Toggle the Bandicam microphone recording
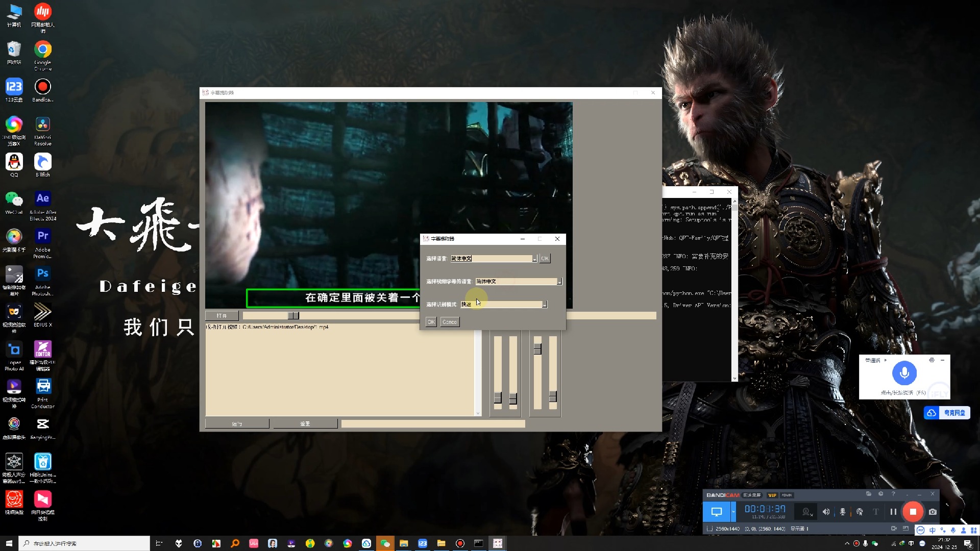Image resolution: width=980 pixels, height=551 pixels. (843, 512)
